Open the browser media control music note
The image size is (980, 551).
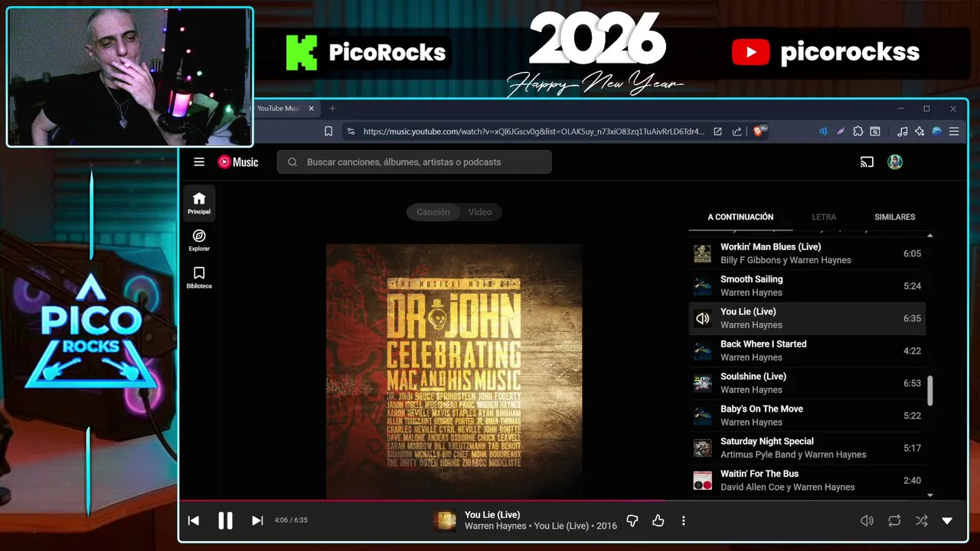coord(903,132)
